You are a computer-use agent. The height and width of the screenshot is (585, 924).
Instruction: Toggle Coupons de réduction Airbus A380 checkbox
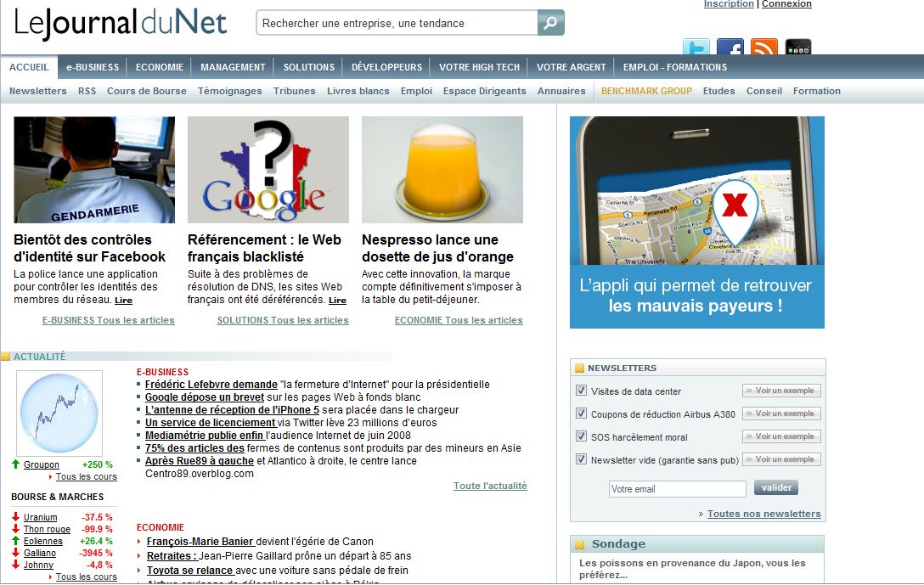point(581,413)
